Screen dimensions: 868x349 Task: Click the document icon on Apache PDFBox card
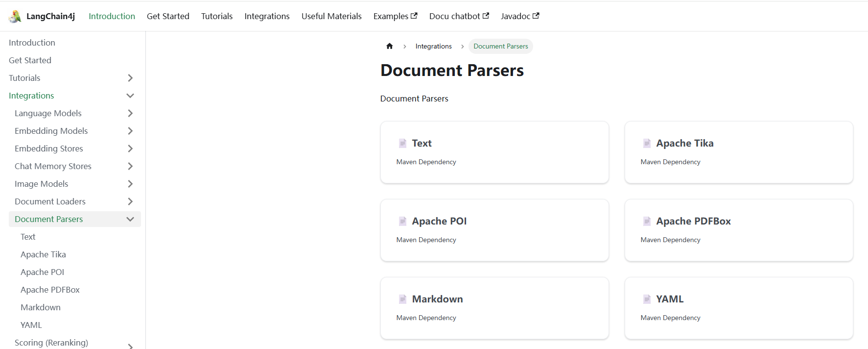(647, 221)
